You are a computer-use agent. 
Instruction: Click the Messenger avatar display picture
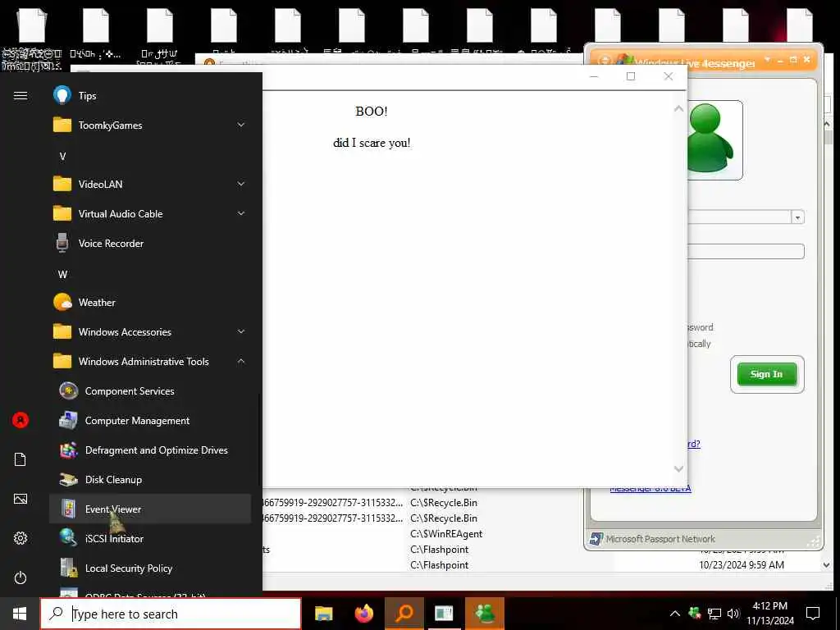click(x=714, y=139)
